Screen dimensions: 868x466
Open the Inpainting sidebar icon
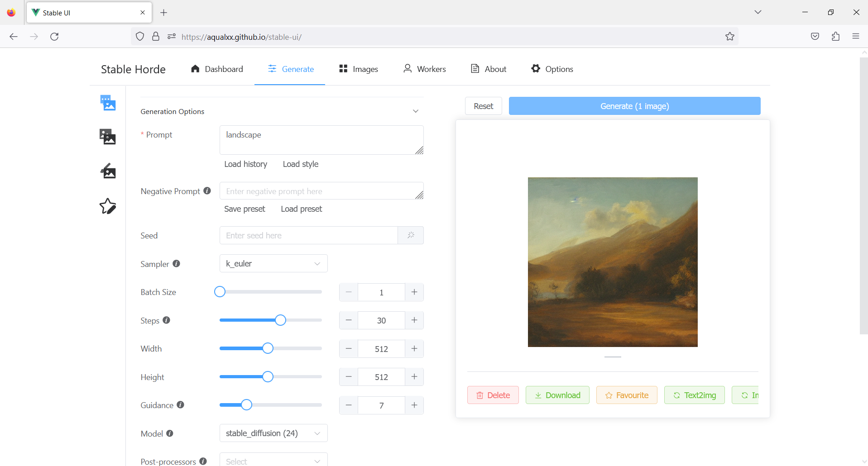pos(107,171)
